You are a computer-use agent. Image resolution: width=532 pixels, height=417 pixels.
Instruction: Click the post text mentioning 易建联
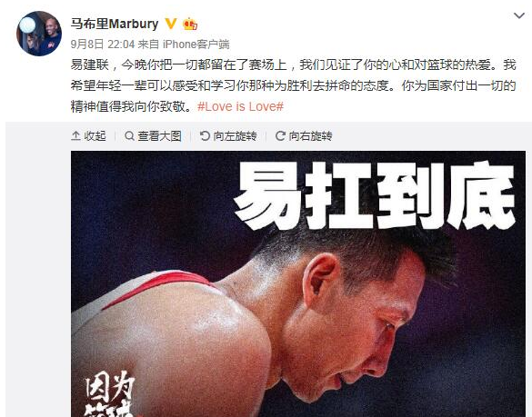(294, 85)
